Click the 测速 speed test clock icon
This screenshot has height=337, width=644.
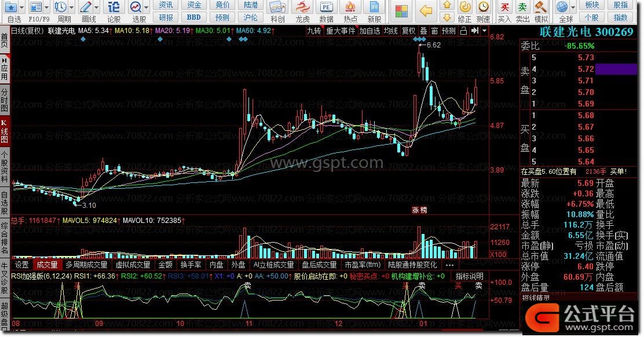(x=484, y=7)
